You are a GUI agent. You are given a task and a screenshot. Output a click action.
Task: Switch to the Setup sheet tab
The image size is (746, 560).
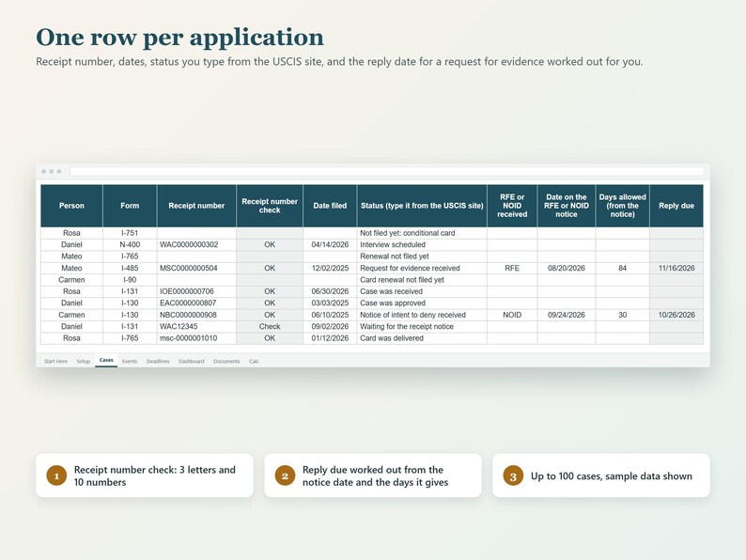coord(84,361)
